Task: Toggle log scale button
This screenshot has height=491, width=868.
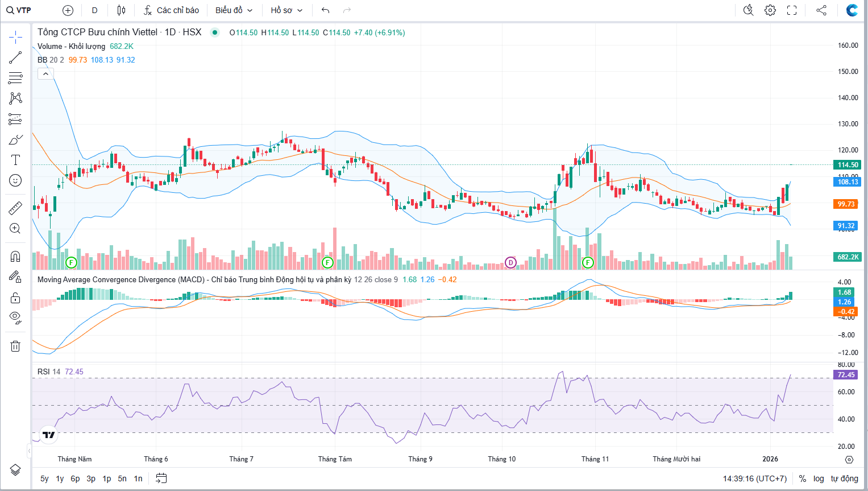Action: [x=819, y=478]
